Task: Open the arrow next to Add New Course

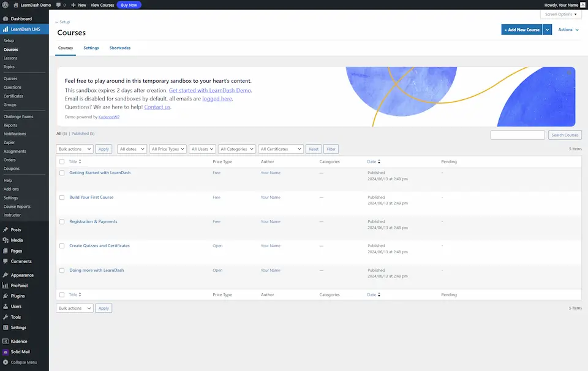Action: (x=548, y=29)
